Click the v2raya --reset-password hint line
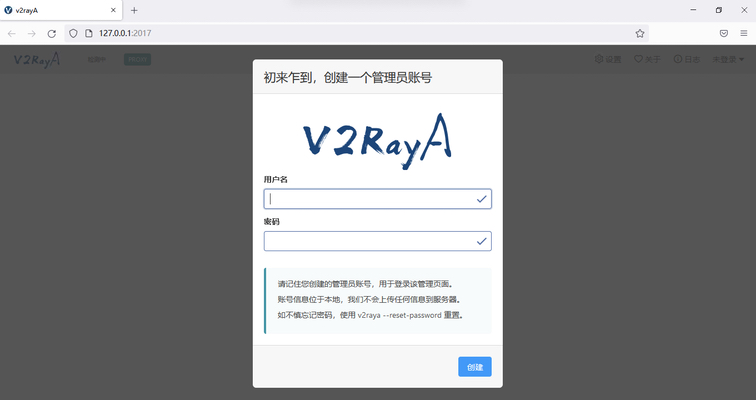 [x=371, y=315]
